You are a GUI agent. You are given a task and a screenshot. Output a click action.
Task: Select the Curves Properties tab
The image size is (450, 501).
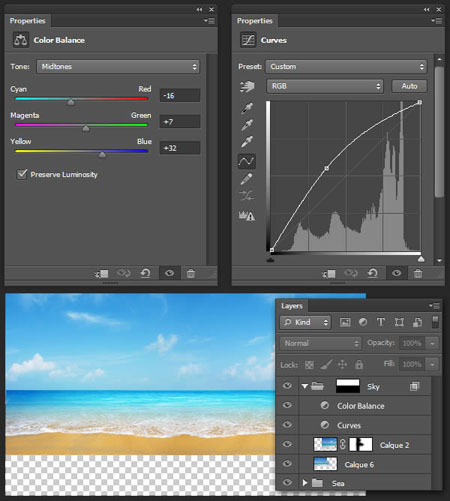255,21
